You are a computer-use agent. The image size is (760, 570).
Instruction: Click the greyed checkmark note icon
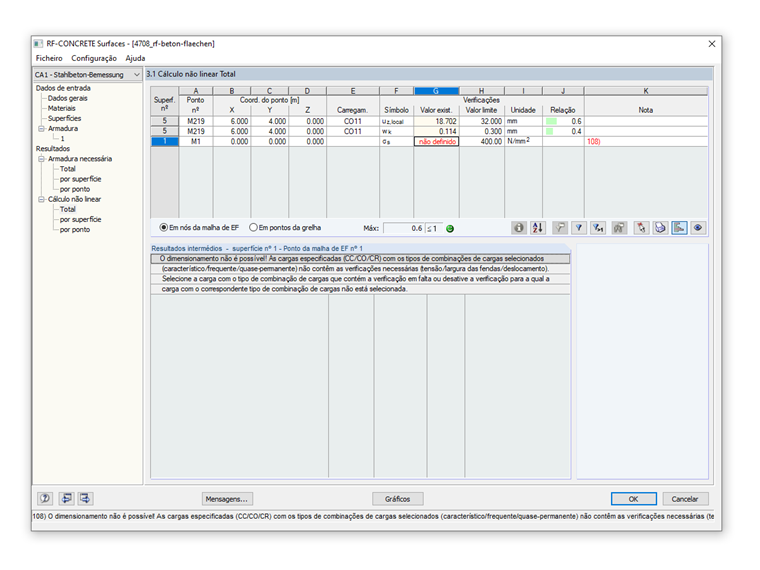tap(560, 228)
